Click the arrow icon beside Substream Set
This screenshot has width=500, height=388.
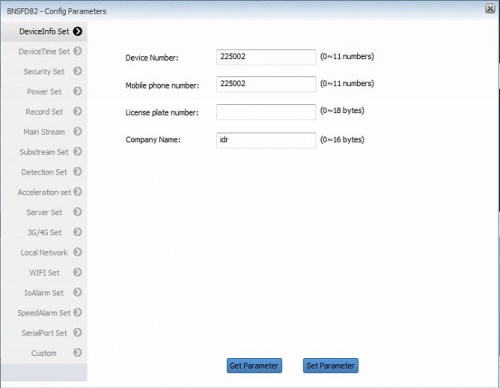pyautogui.click(x=78, y=152)
